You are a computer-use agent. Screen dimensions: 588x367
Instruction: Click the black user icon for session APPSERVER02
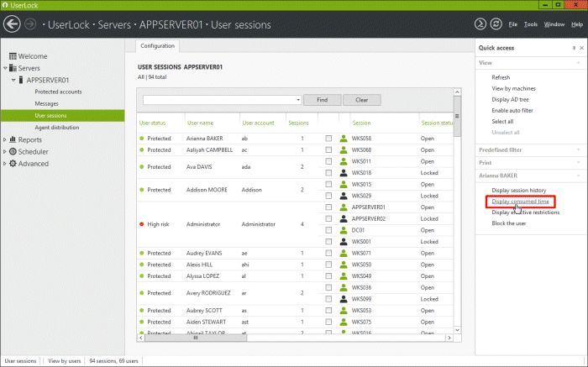tap(344, 218)
